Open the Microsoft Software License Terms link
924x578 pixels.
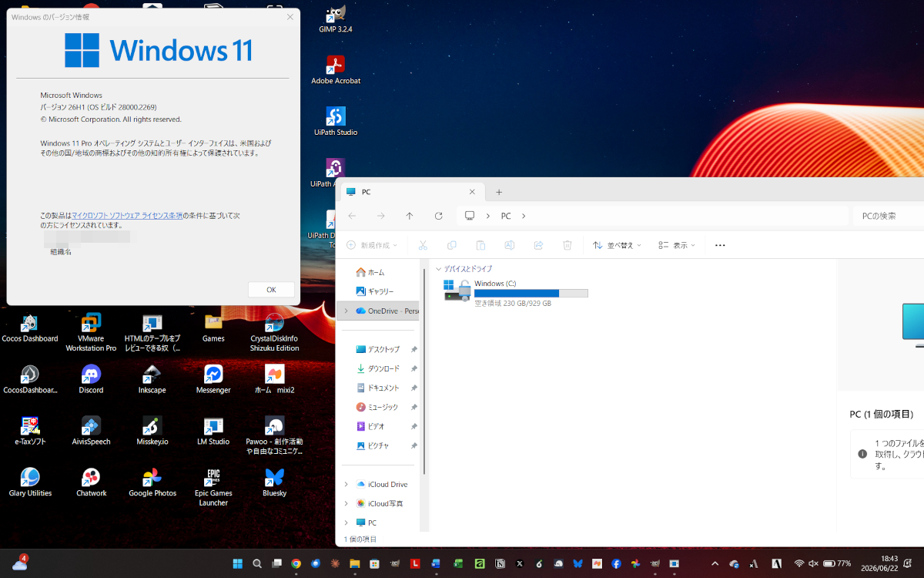tap(127, 216)
